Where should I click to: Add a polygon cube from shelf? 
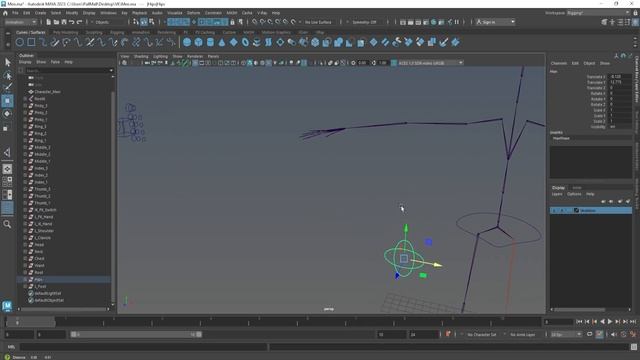pyautogui.click(x=198, y=42)
